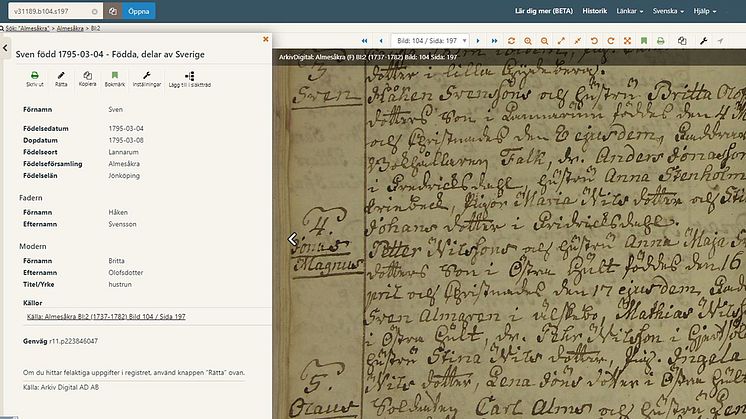
Task: Open Rätta to correct the record
Action: tap(61, 79)
